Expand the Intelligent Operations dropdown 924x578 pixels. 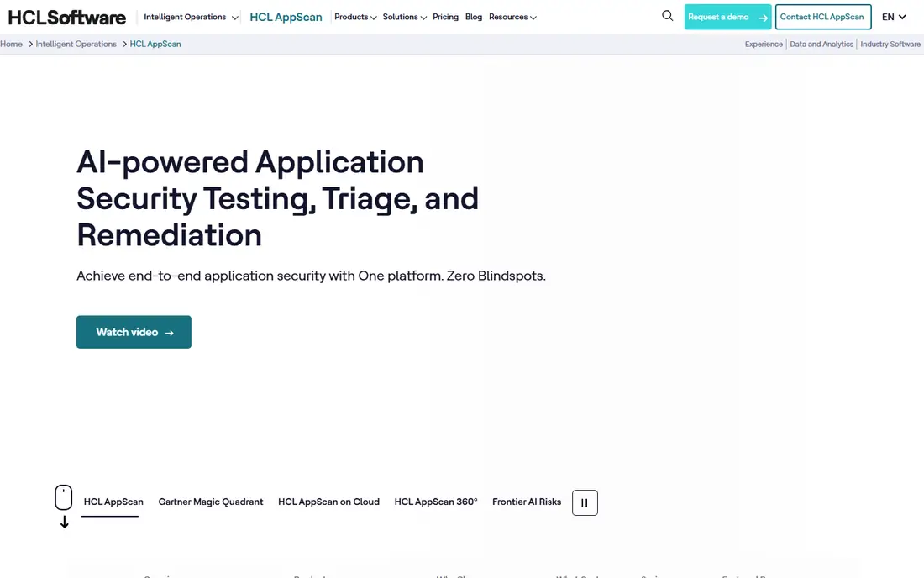(x=191, y=17)
